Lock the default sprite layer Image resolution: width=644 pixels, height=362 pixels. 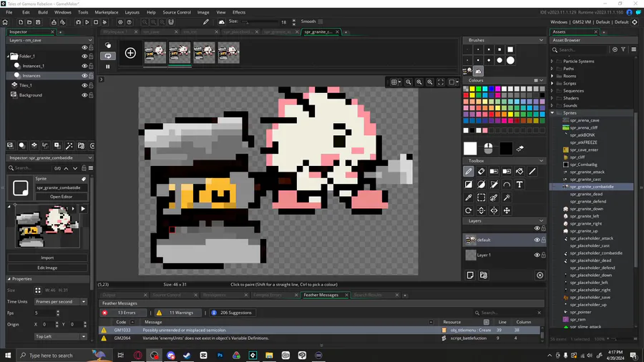tap(543, 240)
